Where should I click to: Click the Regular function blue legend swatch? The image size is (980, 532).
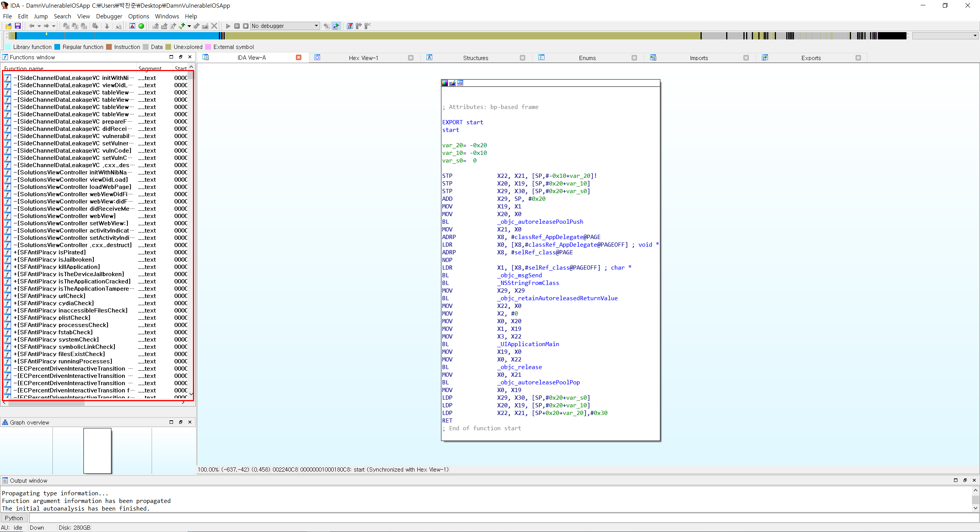[57, 47]
